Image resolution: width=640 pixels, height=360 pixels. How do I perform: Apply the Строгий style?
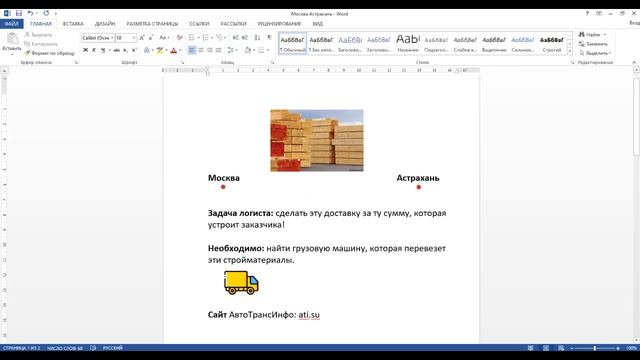[x=551, y=43]
